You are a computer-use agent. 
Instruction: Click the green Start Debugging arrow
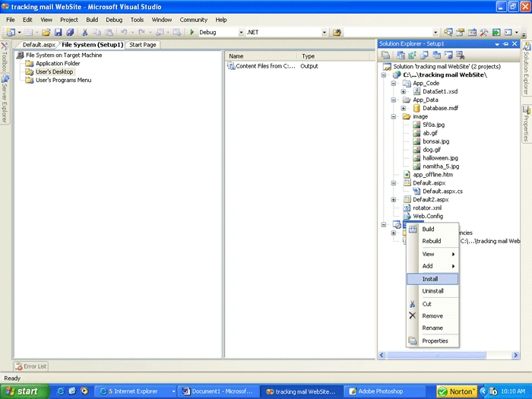coord(192,32)
